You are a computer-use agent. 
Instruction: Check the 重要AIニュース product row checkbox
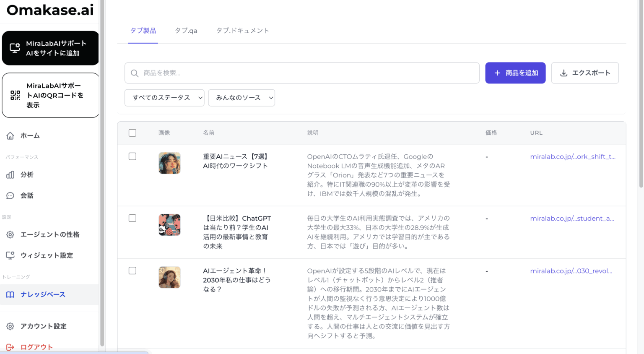click(x=132, y=156)
